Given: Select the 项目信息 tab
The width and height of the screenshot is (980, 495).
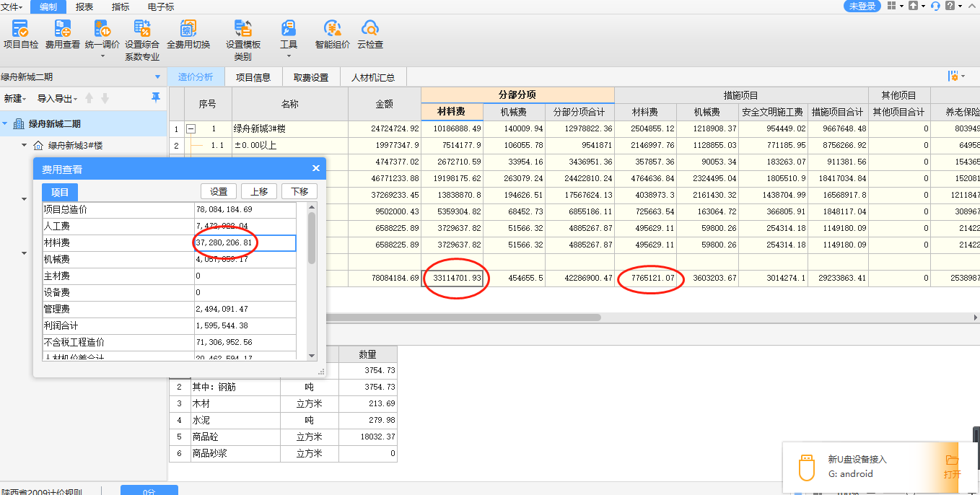Looking at the screenshot, I should point(253,77).
